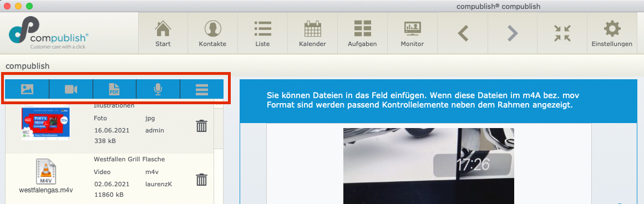Open the Start home page
Viewport: 644px width, 204px height.
pyautogui.click(x=163, y=33)
